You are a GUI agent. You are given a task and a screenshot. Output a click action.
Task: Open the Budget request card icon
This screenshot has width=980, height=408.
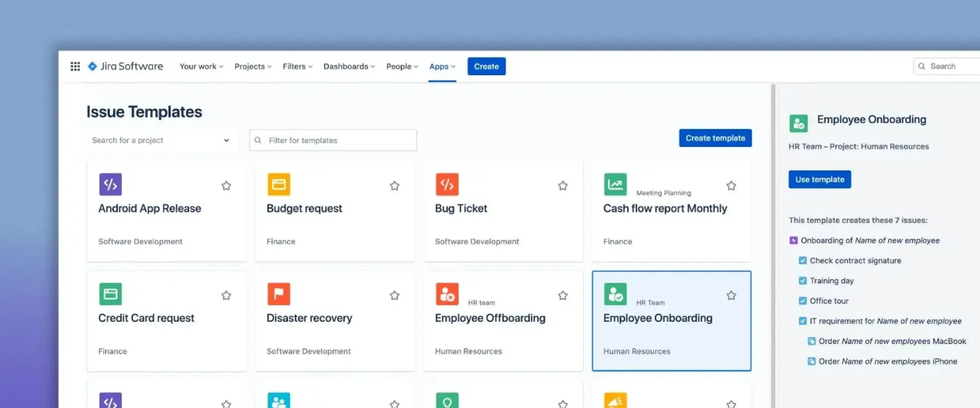click(278, 184)
